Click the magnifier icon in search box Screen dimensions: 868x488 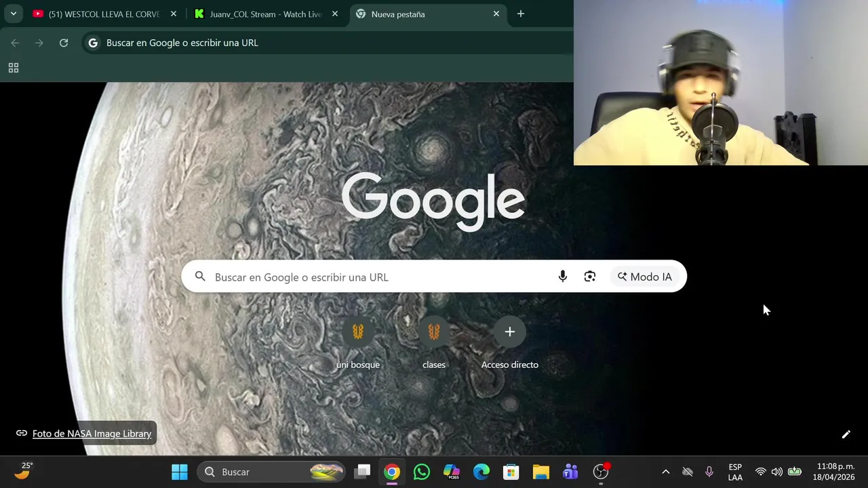coord(200,277)
